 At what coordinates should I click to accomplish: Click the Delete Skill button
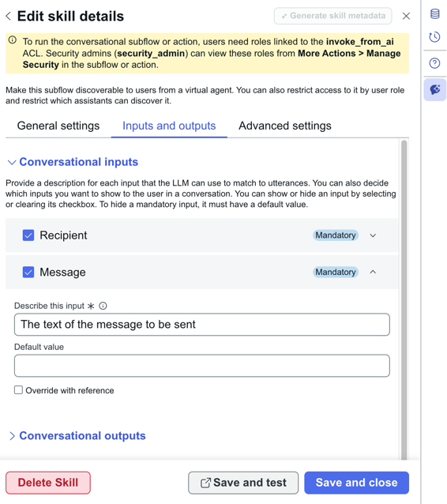point(48,483)
